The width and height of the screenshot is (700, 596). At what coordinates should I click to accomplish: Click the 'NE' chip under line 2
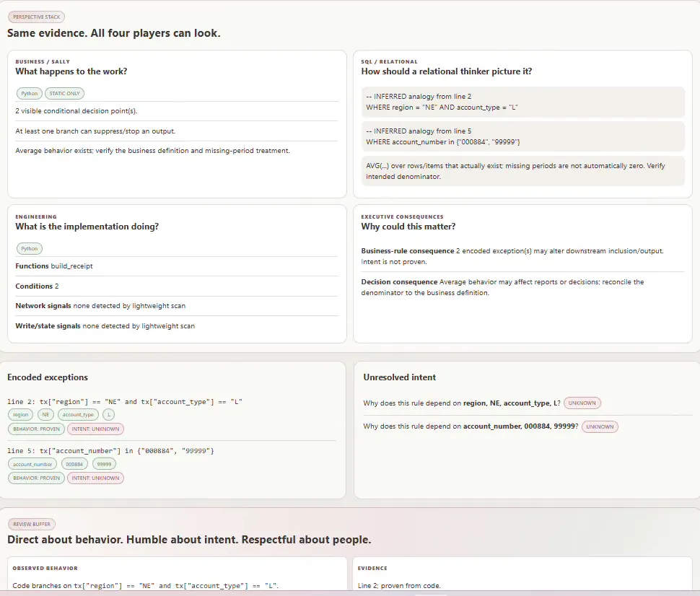pyautogui.click(x=45, y=415)
